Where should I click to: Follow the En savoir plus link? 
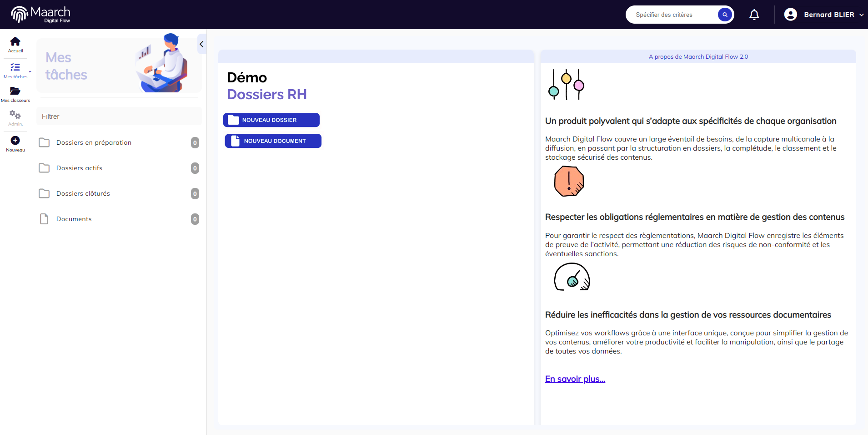575,379
